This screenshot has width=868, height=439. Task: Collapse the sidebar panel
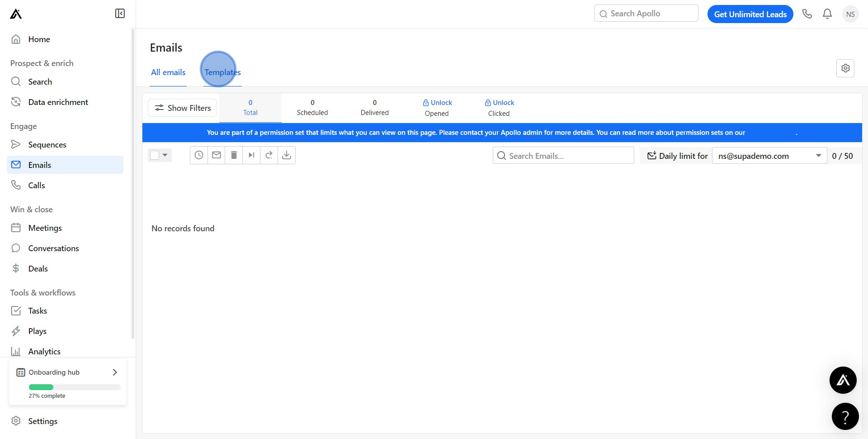click(x=120, y=14)
